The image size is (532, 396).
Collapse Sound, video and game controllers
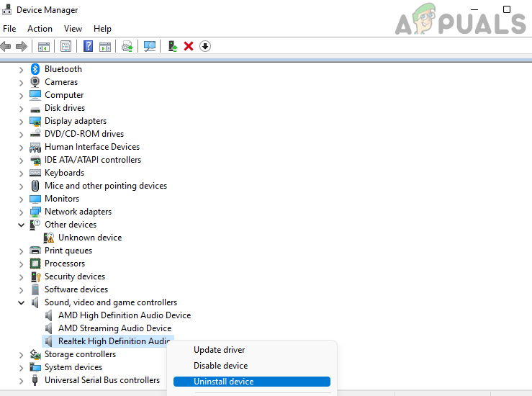pos(22,302)
